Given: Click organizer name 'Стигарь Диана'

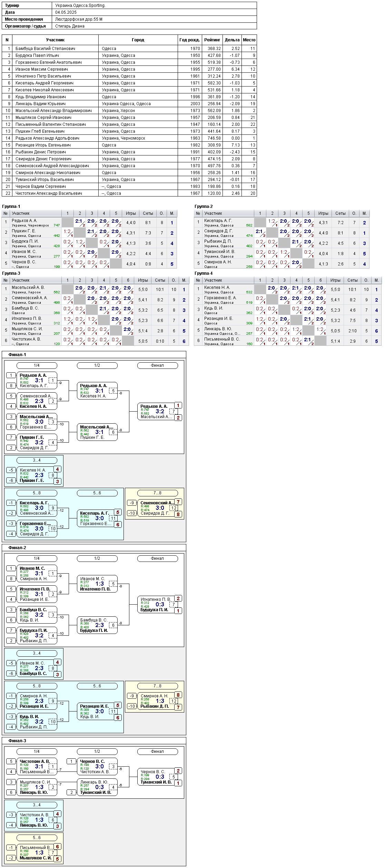Looking at the screenshot, I should (70, 26).
